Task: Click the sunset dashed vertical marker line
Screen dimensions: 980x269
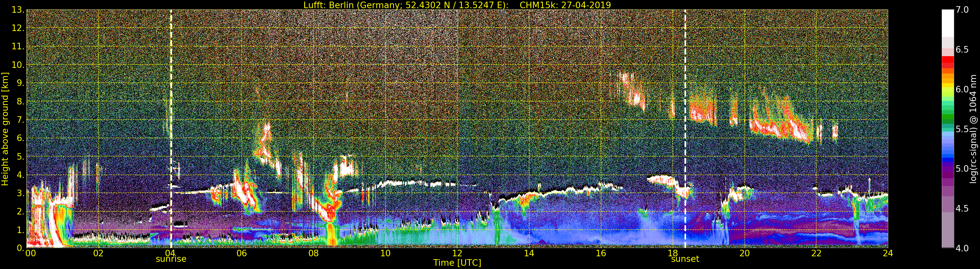Action: click(x=685, y=129)
